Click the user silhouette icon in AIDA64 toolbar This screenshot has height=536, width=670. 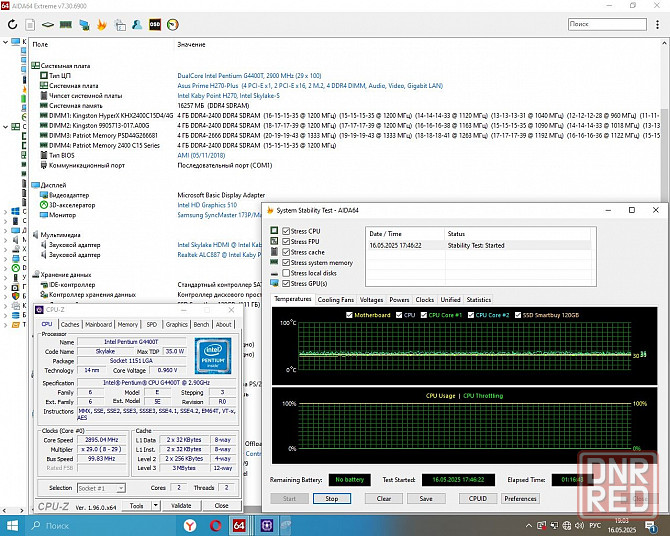click(137, 24)
